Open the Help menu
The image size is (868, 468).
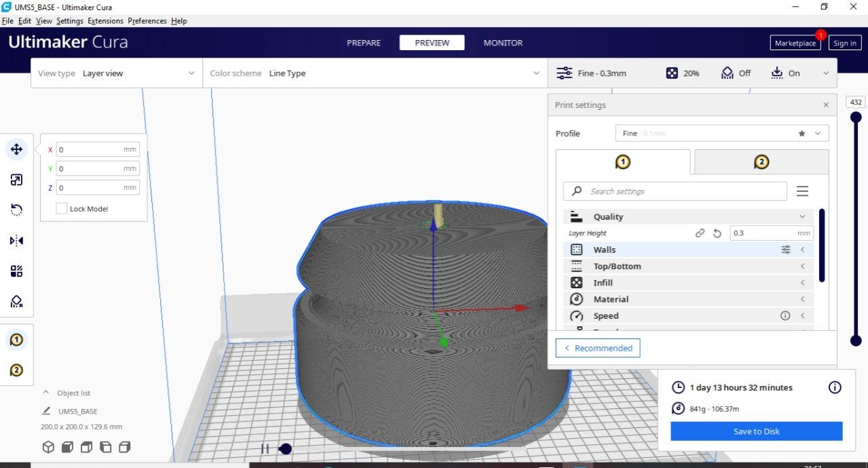[179, 21]
